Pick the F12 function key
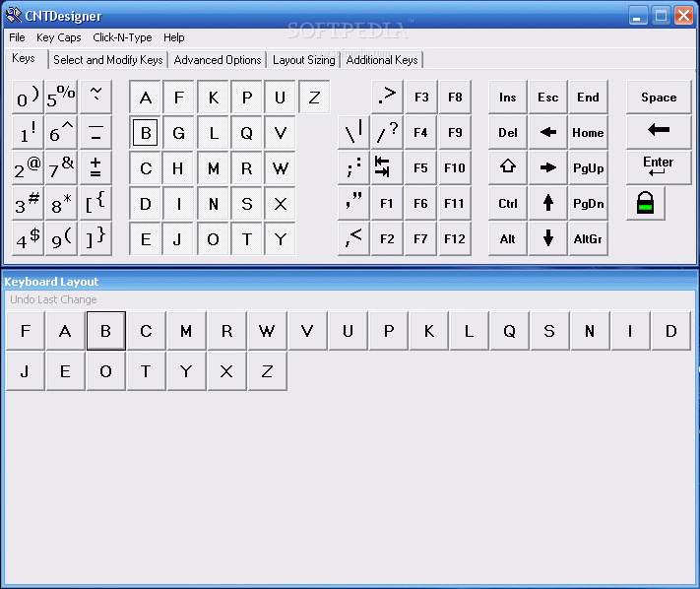The height and width of the screenshot is (589, 700). click(455, 238)
